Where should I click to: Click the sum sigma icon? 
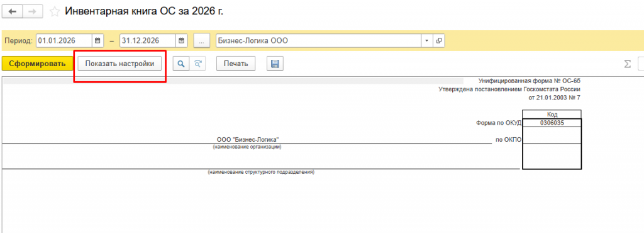(x=628, y=64)
